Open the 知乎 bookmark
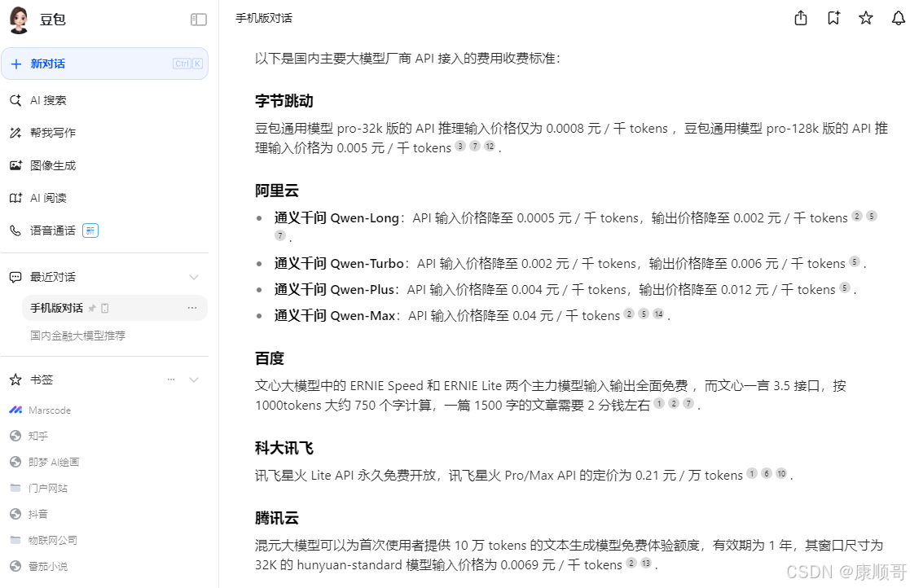 pos(29,436)
